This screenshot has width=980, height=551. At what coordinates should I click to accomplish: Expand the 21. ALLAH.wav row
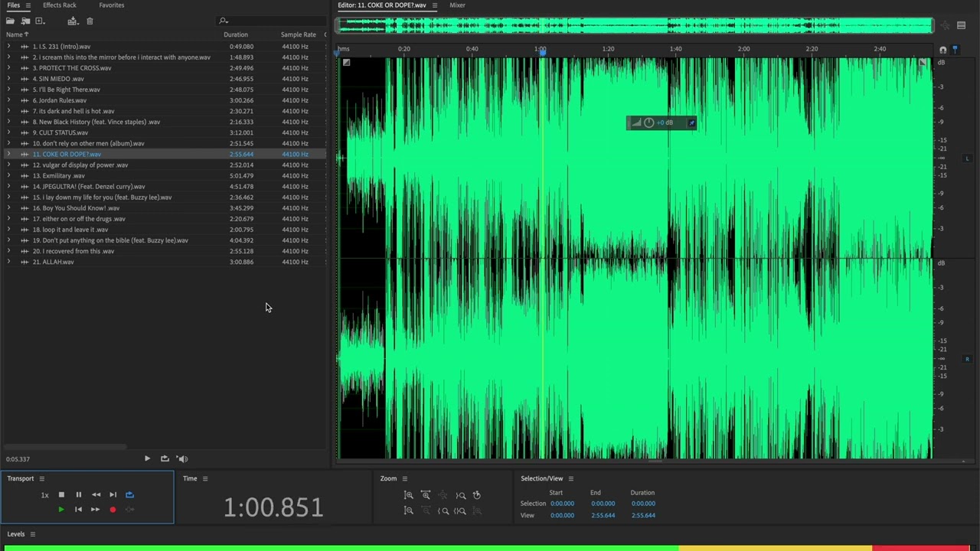tap(8, 262)
